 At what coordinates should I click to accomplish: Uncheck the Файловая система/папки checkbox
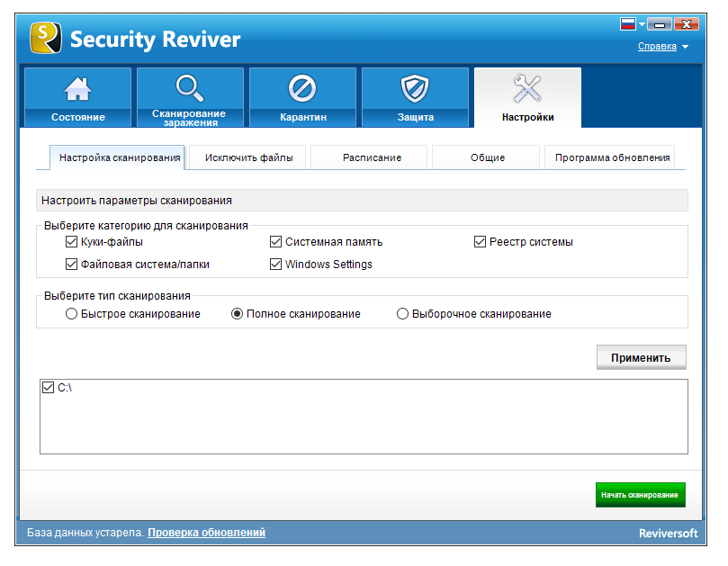click(71, 265)
